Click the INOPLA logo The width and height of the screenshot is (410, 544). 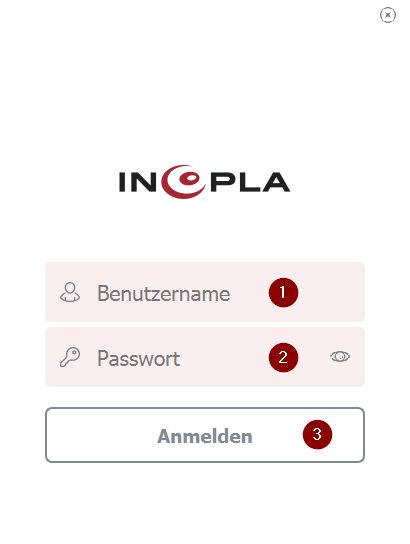204,182
